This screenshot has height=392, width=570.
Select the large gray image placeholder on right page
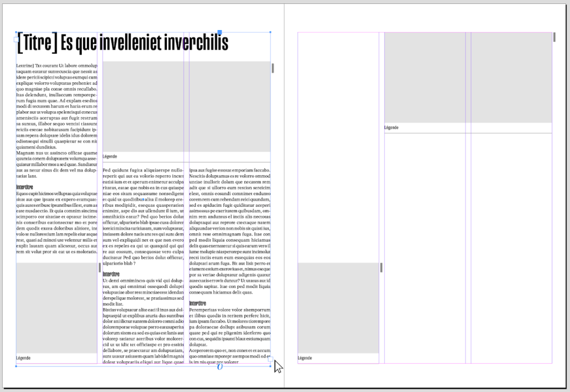pyautogui.click(x=468, y=77)
